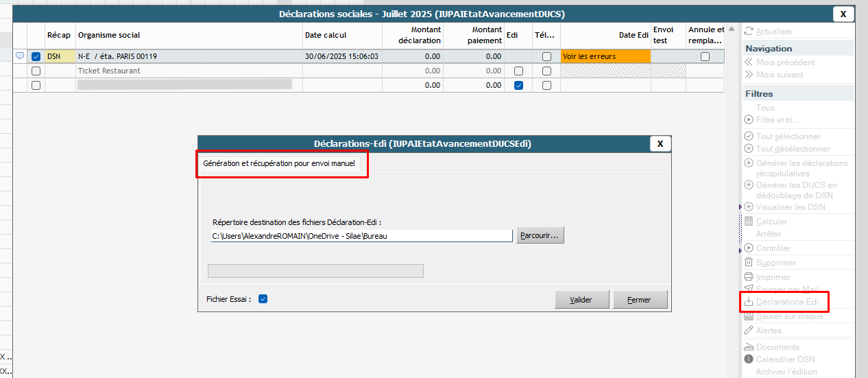Viewport: 868px width, 378px height.
Task: Click the Supprimer trash icon
Action: [749, 263]
